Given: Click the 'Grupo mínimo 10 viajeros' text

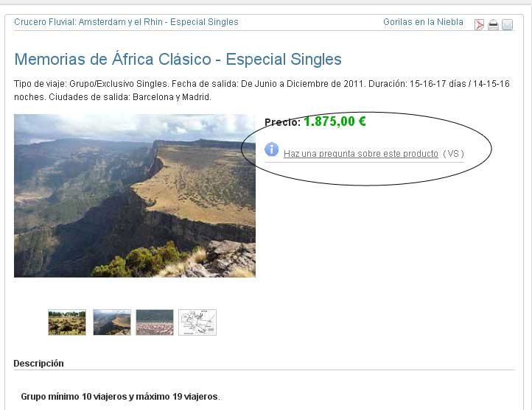Looking at the screenshot, I should (x=120, y=397).
